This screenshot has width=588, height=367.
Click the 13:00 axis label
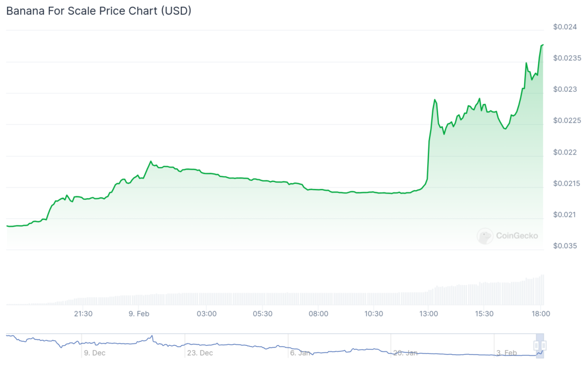click(x=428, y=314)
